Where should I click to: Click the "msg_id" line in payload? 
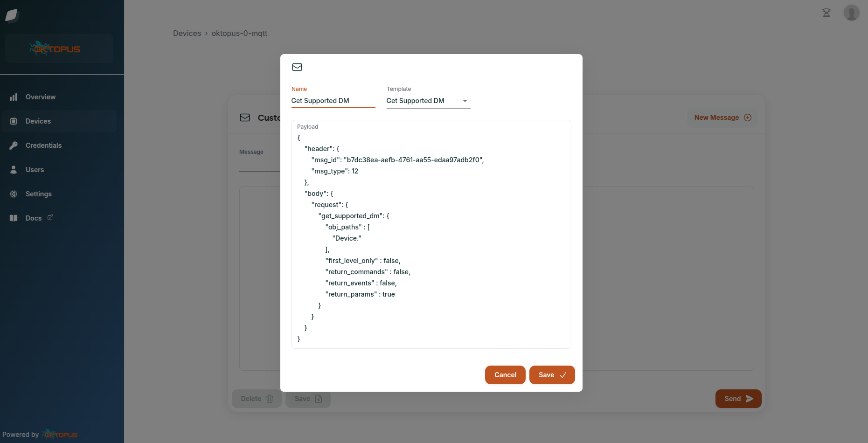[398, 160]
